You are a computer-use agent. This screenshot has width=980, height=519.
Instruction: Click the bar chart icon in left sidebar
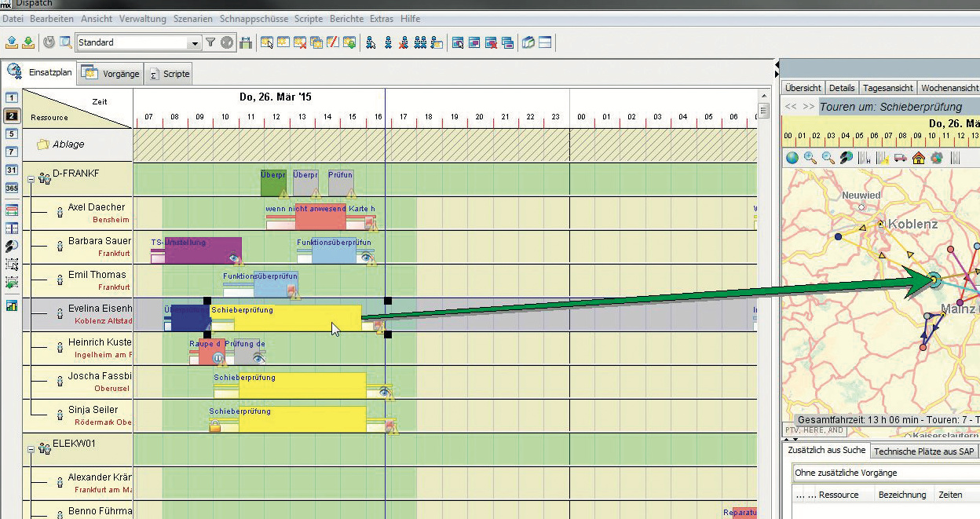point(12,306)
